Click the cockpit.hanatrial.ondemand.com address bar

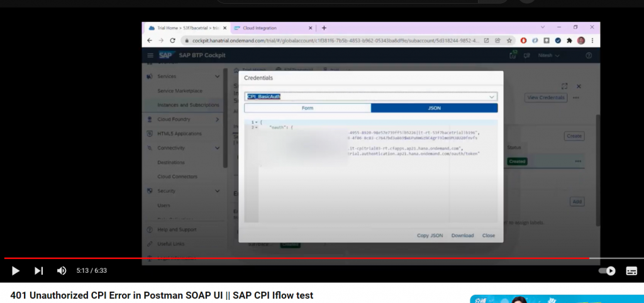click(335, 41)
